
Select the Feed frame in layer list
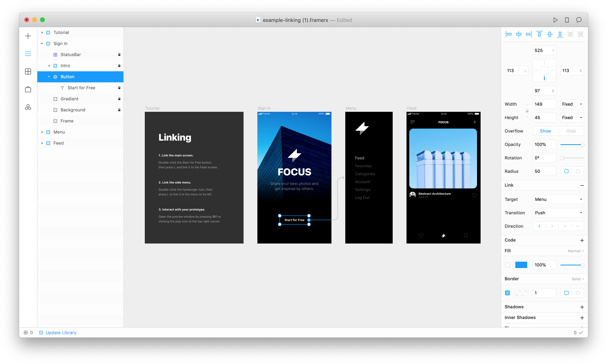(58, 143)
